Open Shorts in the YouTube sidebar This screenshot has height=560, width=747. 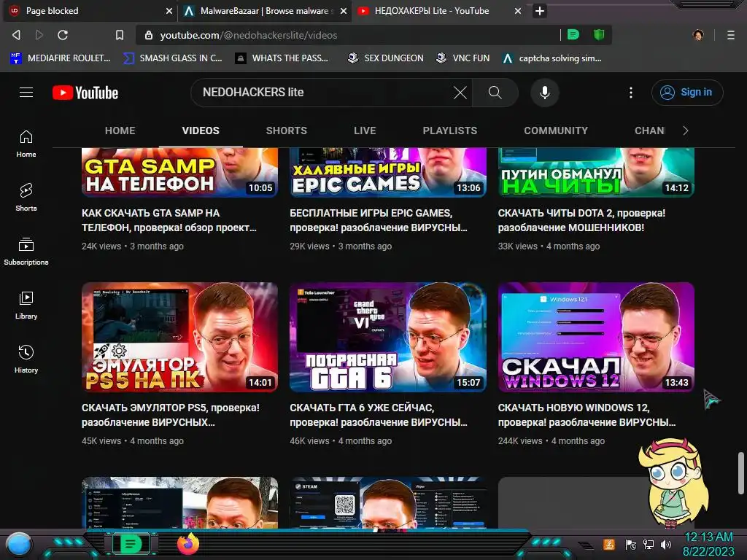point(26,197)
